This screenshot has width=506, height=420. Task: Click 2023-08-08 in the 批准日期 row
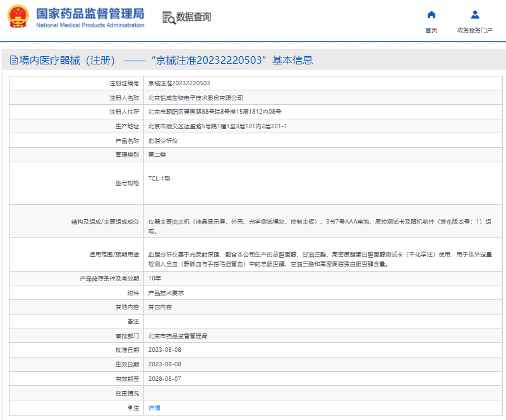[x=165, y=350]
